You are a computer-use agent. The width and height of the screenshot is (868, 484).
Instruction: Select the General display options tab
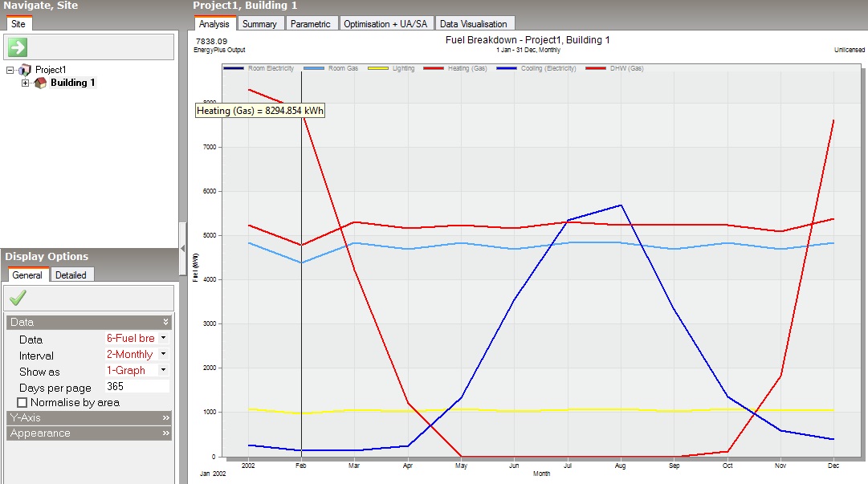tap(27, 275)
